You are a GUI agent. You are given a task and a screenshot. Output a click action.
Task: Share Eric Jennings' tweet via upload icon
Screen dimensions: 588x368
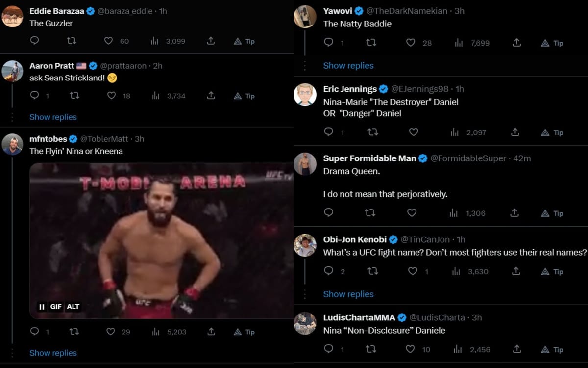click(515, 132)
